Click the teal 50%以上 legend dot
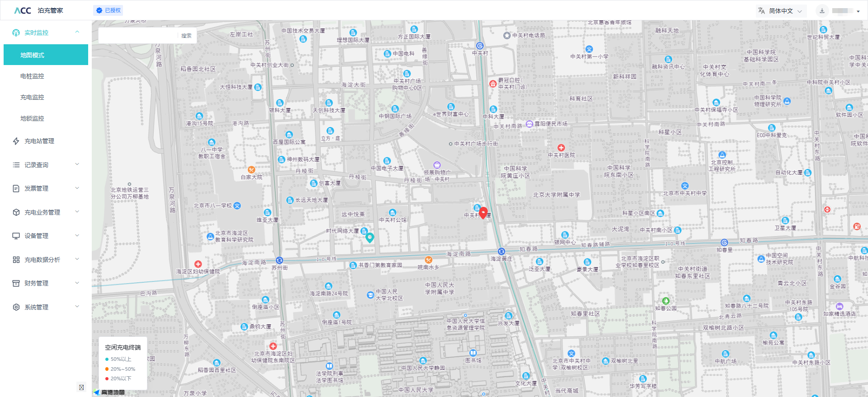This screenshot has width=868, height=397. (x=107, y=360)
